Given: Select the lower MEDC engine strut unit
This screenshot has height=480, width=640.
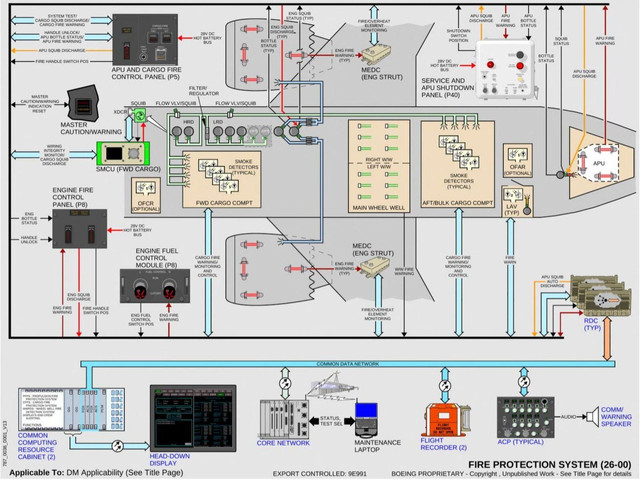Looking at the screenshot, I should point(375,268).
